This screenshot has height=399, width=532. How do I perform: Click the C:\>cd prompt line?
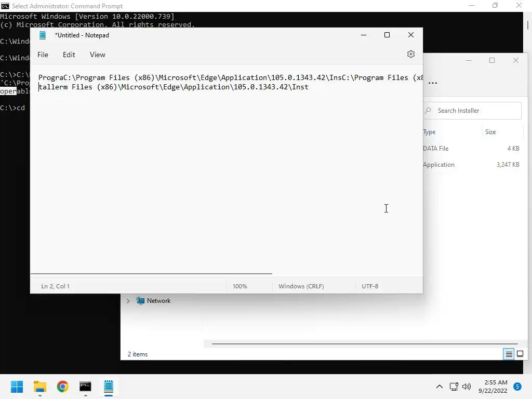[x=12, y=108]
